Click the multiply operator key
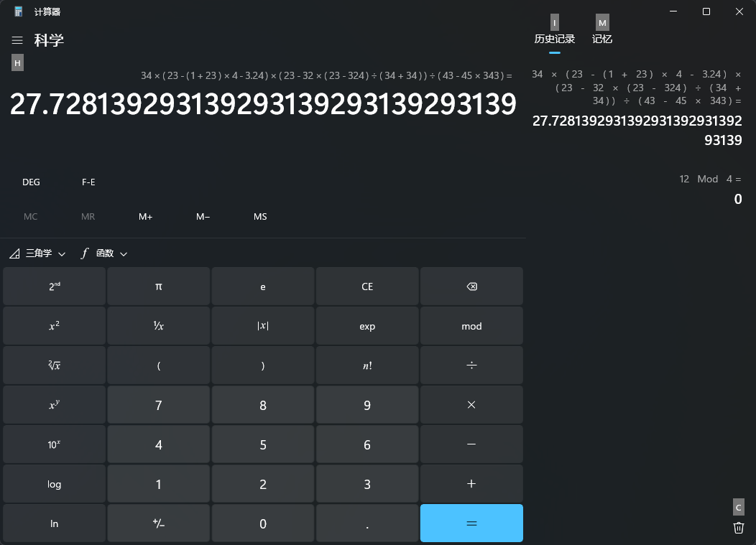The image size is (756, 545). 471,405
